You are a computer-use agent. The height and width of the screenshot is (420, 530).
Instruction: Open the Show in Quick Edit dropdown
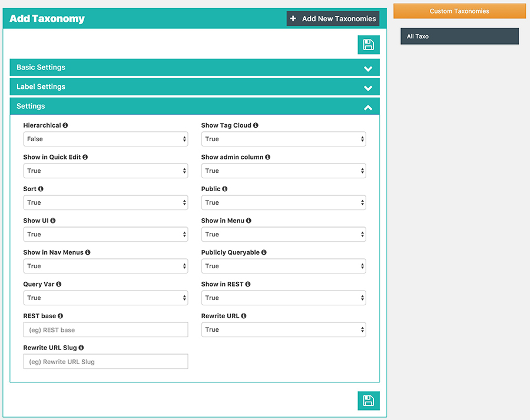point(105,171)
